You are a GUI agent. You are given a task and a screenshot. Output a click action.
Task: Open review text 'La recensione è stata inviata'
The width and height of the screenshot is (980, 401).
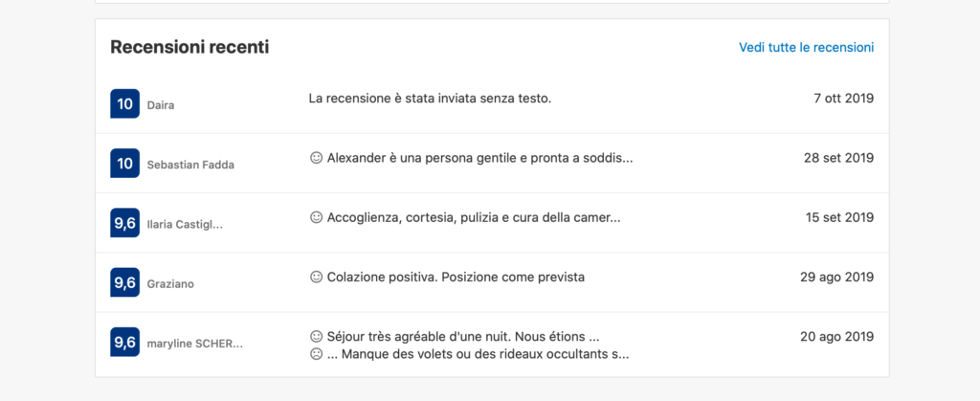point(430,99)
